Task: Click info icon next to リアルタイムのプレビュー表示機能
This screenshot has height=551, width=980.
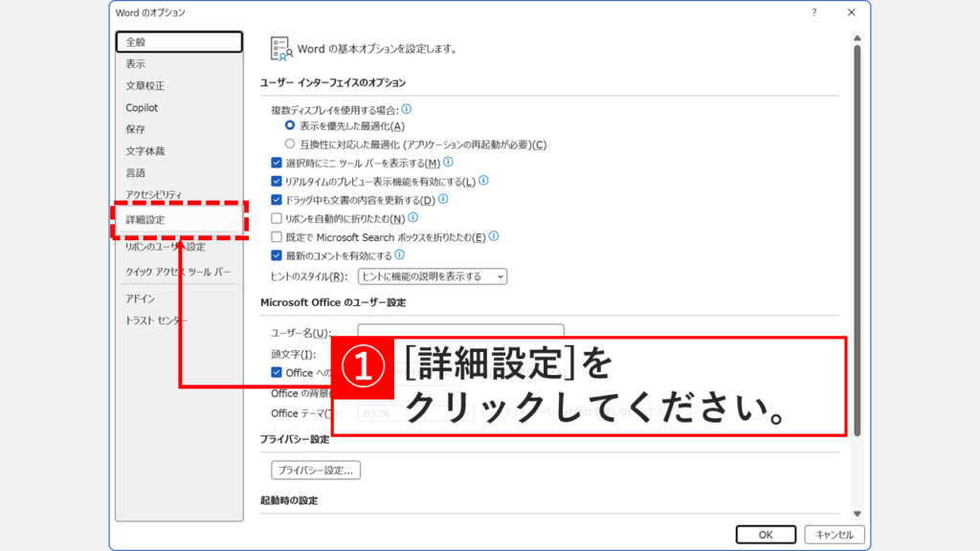Action: [483, 181]
